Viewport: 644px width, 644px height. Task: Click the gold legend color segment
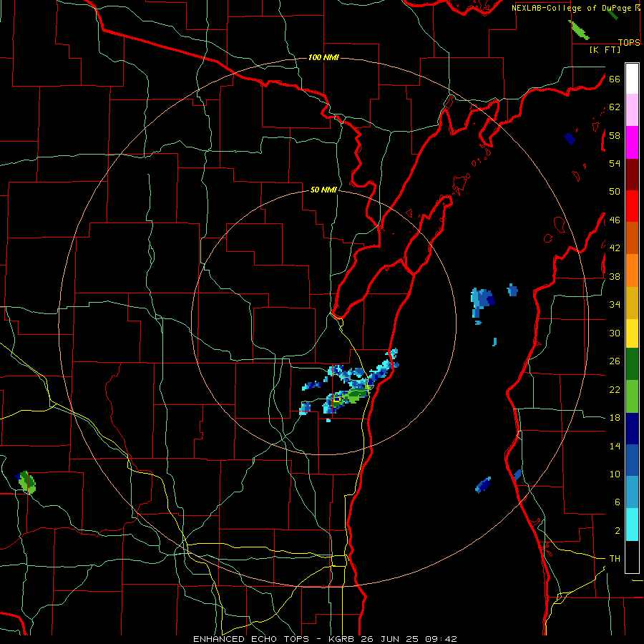632,303
